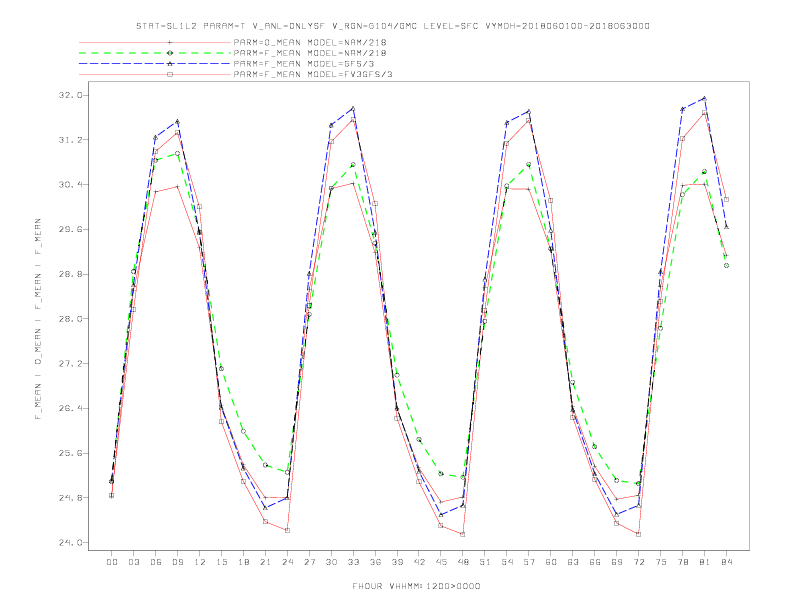
Task: Click the chart title line starting STAT=SL1L2
Action: [x=393, y=26]
